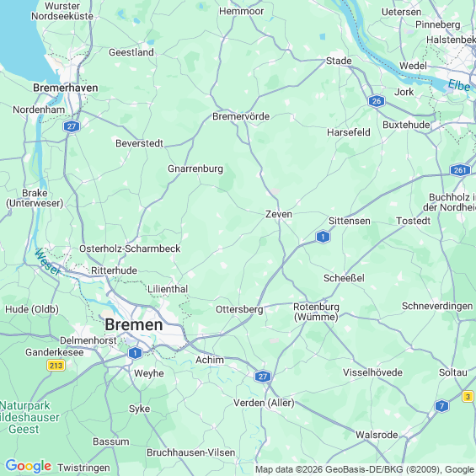Click the A261 highway shield near Buchholz

[460, 170]
